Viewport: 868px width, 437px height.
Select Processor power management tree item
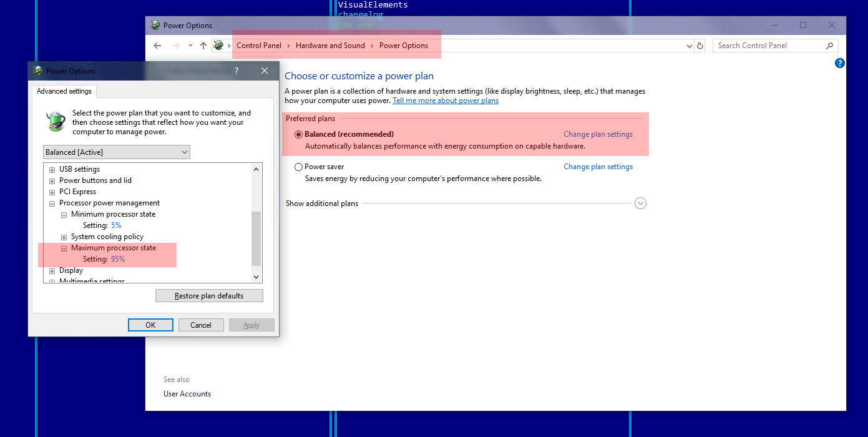click(110, 203)
